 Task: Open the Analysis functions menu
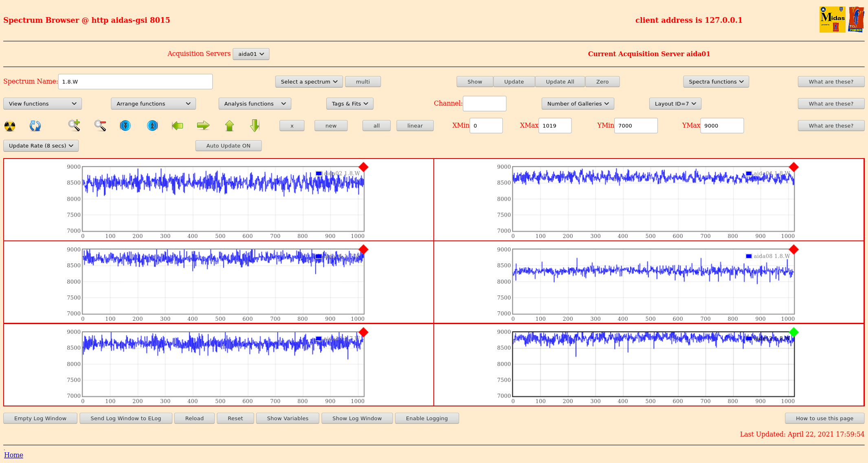coord(255,104)
